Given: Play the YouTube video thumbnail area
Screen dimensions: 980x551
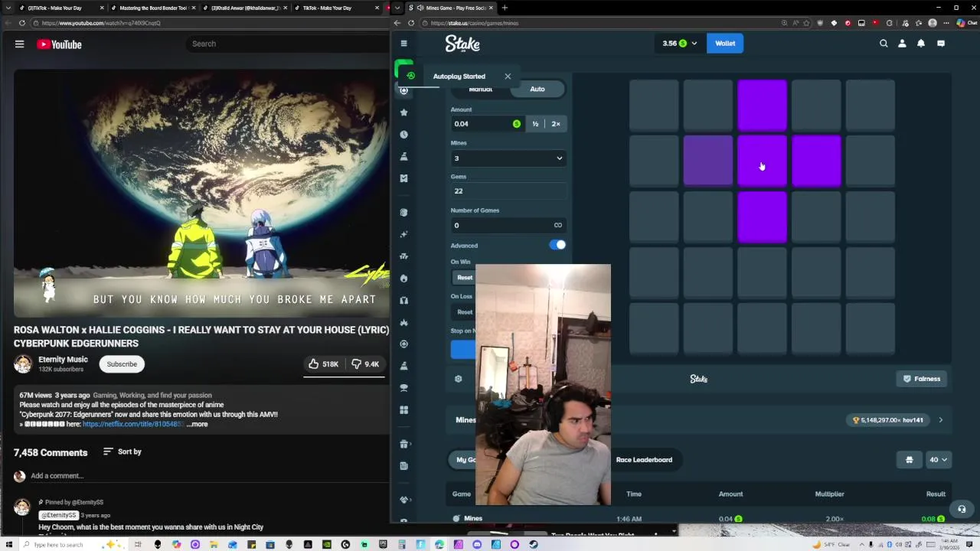Looking at the screenshot, I should click(x=201, y=193).
